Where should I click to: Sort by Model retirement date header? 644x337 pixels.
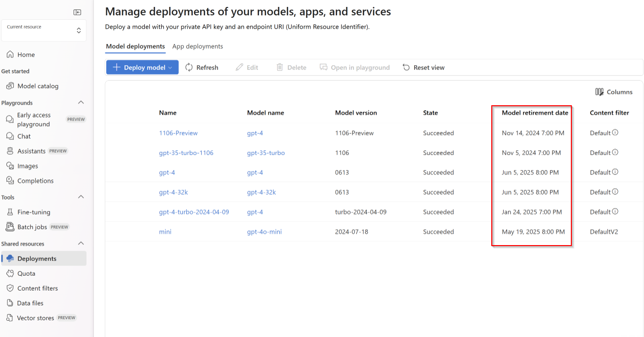click(x=535, y=113)
